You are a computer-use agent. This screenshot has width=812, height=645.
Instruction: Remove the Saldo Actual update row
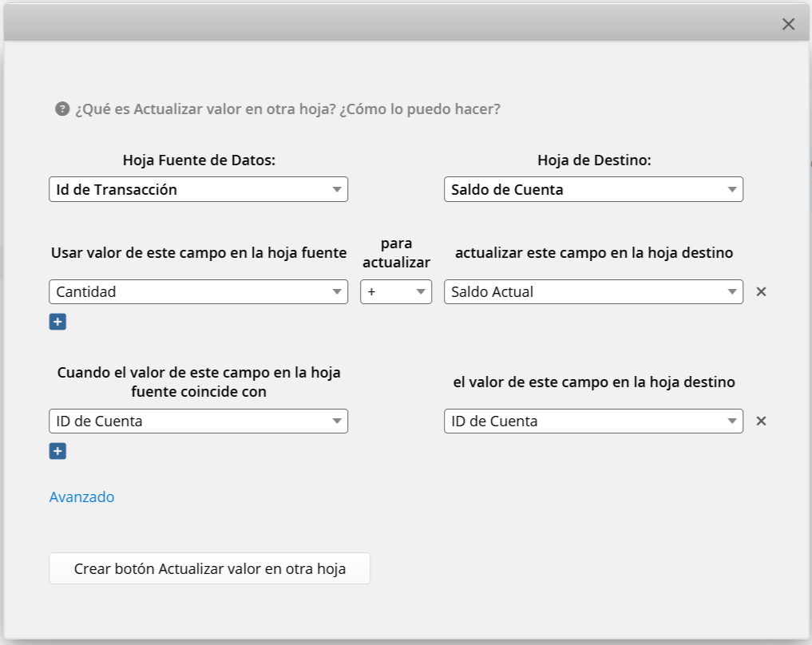761,292
